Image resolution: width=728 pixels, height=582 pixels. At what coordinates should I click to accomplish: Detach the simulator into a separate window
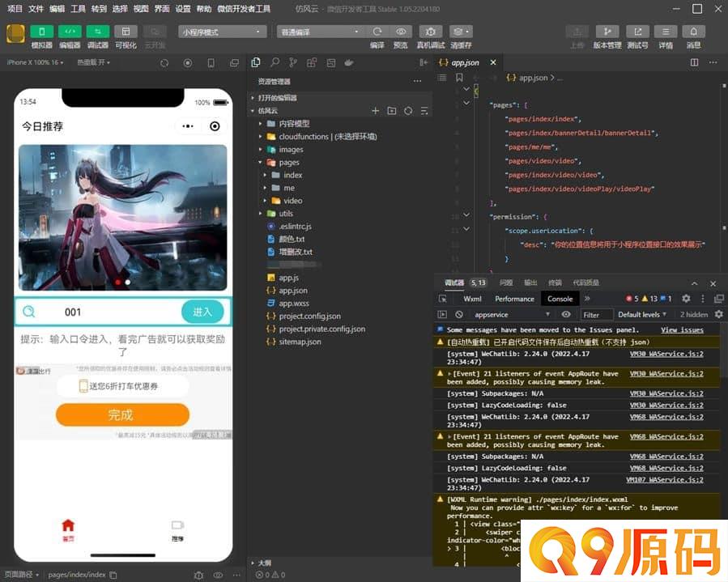(x=235, y=62)
